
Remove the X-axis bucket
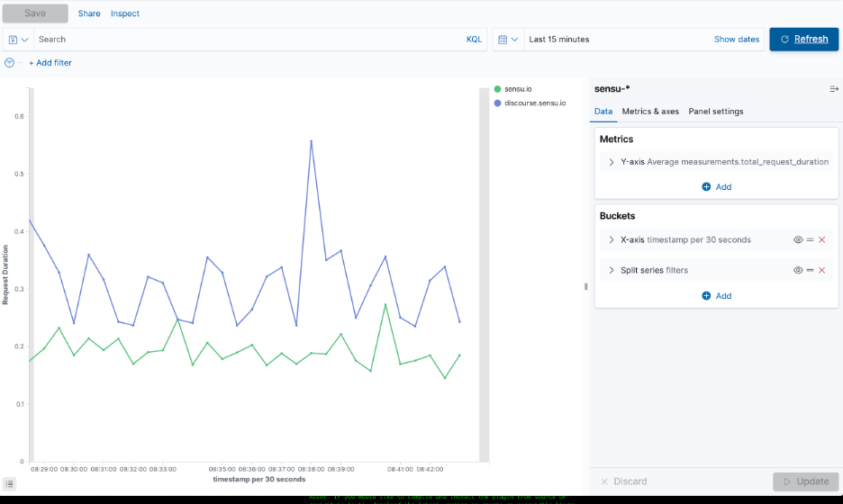[x=822, y=239]
